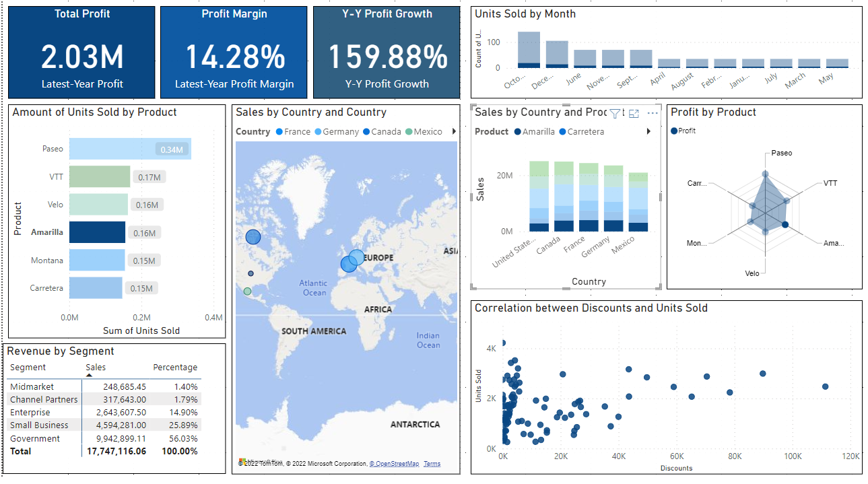Image resolution: width=868 pixels, height=484 pixels.
Task: Click the Canada bubble on the map
Action: pos(253,237)
